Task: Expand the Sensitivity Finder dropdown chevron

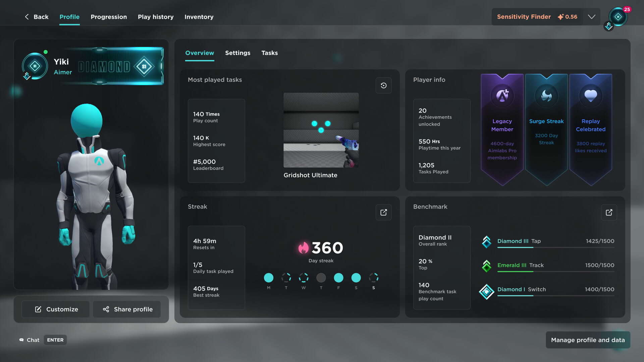Action: click(x=592, y=17)
